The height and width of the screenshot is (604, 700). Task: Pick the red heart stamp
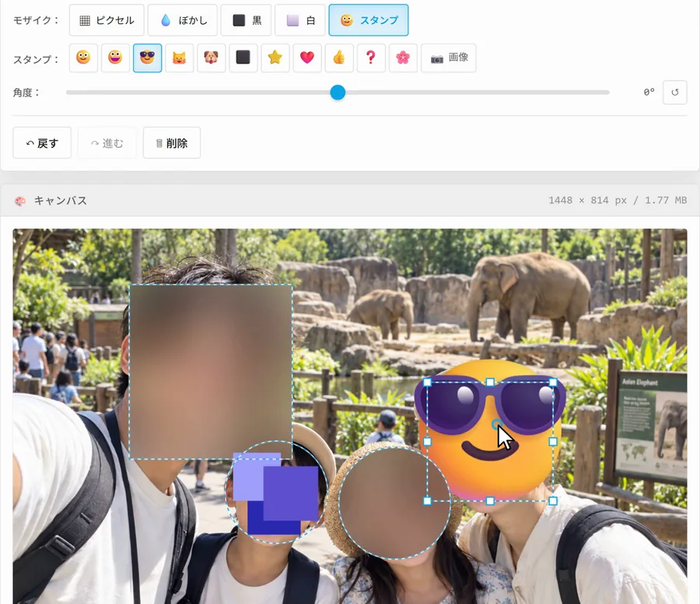tap(307, 58)
